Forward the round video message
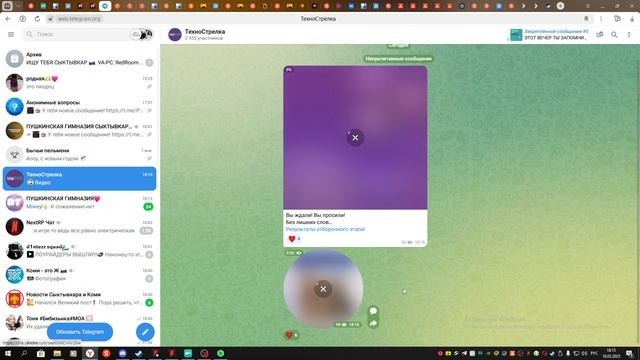 pos(373,324)
